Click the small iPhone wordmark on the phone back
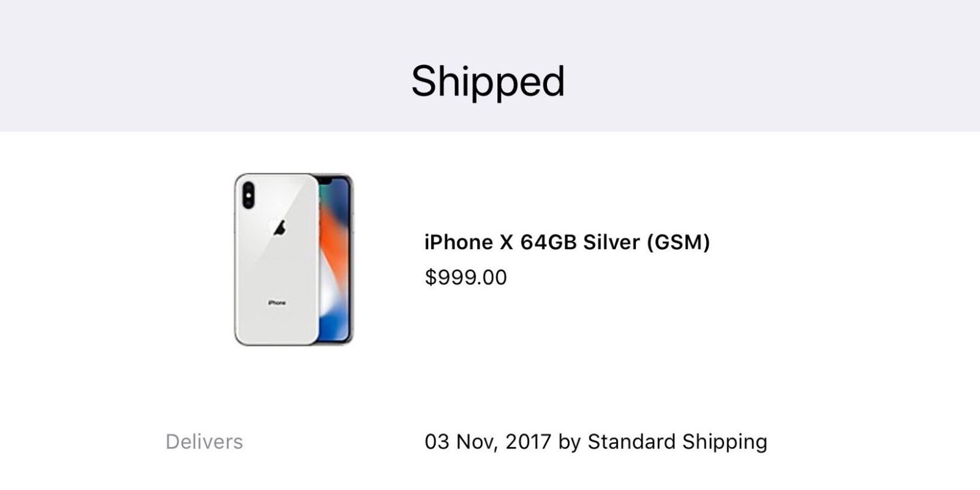Viewport: 980px width, 490px height. (x=277, y=303)
